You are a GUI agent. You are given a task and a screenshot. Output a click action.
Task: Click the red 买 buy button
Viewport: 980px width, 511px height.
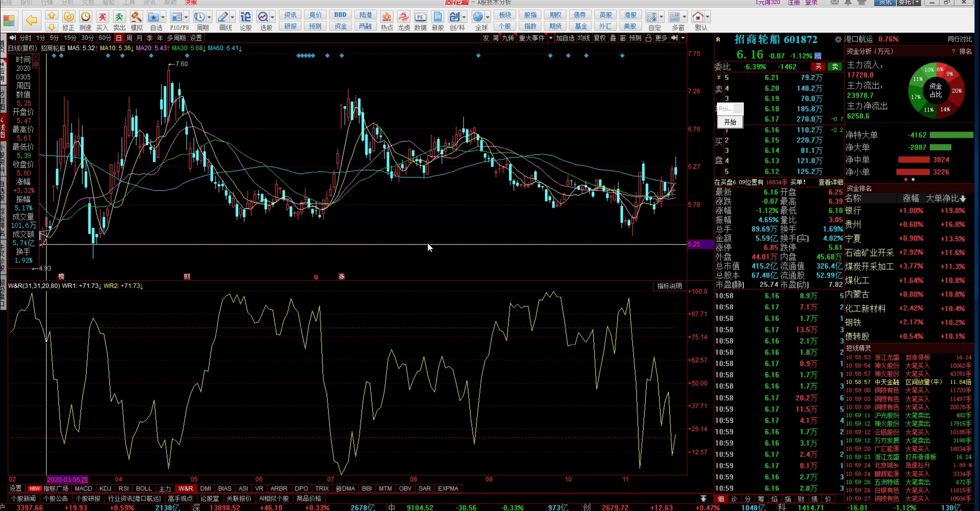point(818,67)
